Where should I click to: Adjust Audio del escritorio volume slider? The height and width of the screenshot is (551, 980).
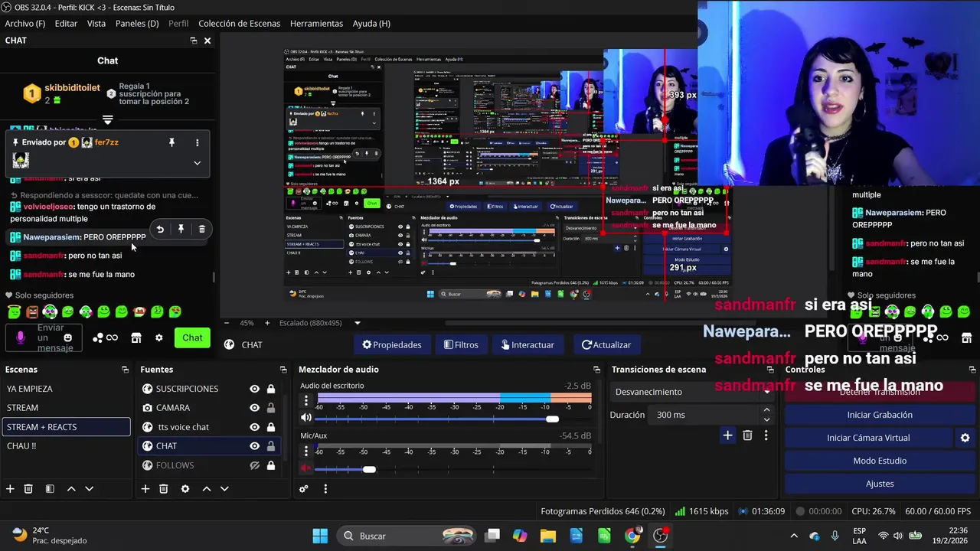click(x=551, y=419)
